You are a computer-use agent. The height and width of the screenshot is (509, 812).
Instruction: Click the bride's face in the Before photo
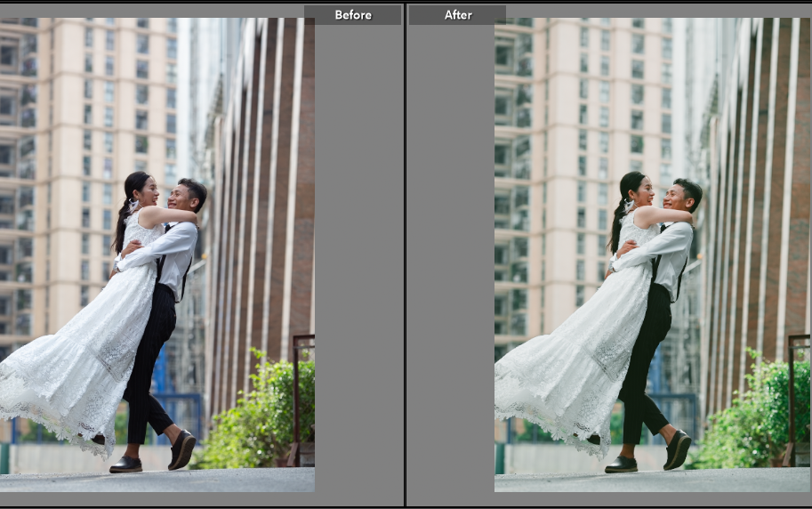click(x=149, y=190)
